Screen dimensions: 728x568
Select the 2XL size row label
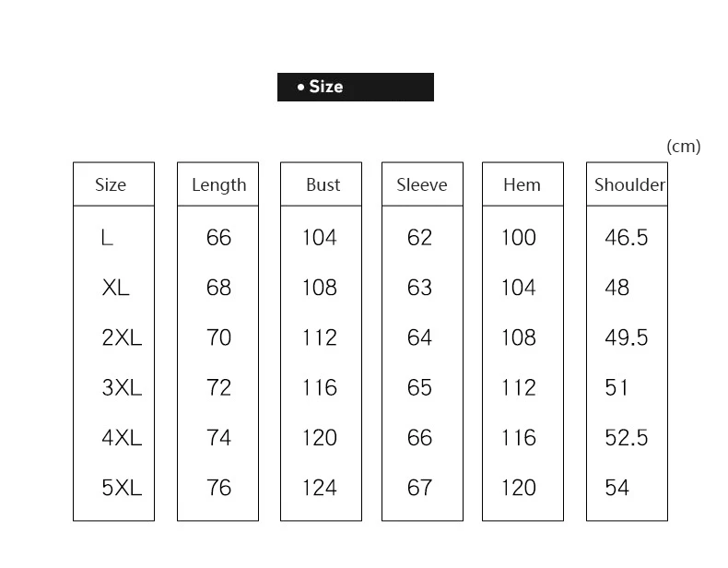click(122, 337)
